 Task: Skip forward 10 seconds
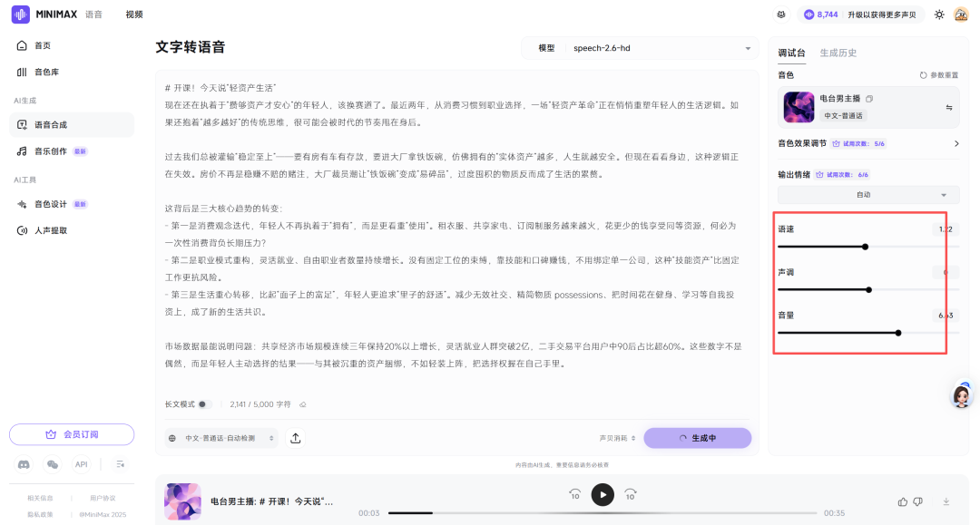click(631, 494)
